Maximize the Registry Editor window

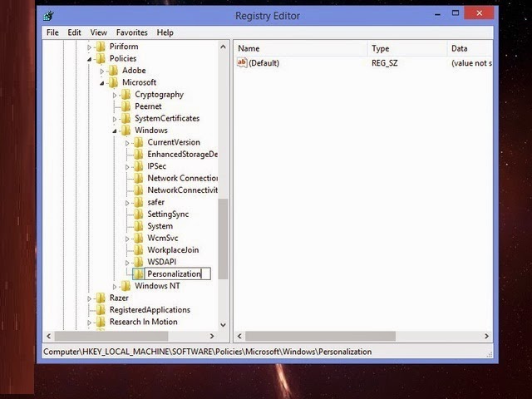coord(456,13)
